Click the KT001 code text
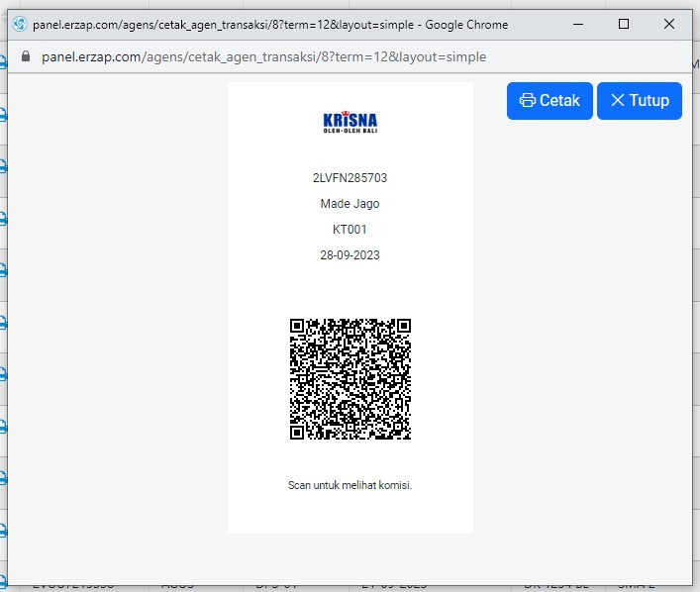The width and height of the screenshot is (700, 592). pyautogui.click(x=350, y=230)
